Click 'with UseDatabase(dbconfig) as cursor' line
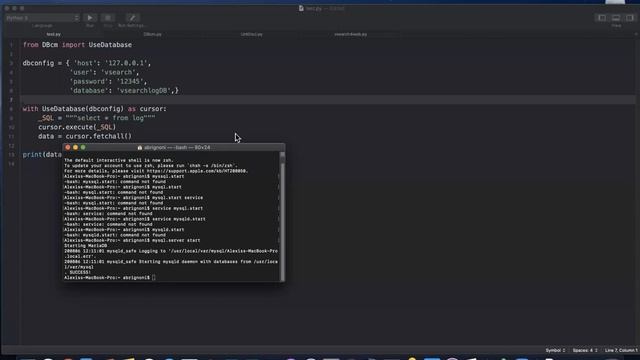This screenshot has width=640, height=360. (x=94, y=109)
